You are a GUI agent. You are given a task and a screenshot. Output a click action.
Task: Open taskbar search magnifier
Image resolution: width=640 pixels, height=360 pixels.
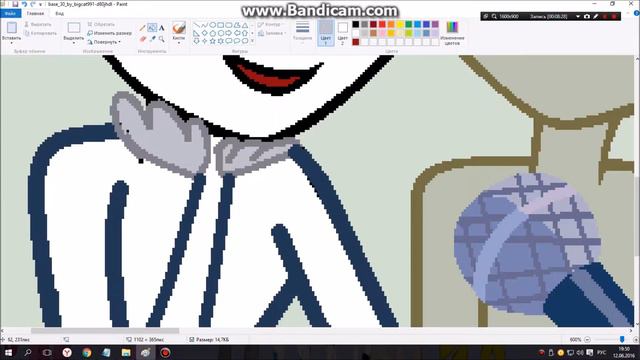(x=28, y=353)
